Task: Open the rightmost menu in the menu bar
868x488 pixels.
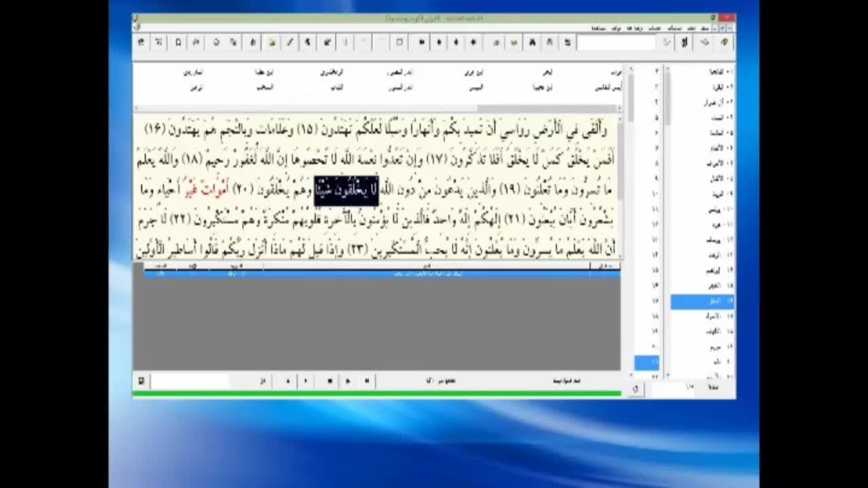Action: 704,28
